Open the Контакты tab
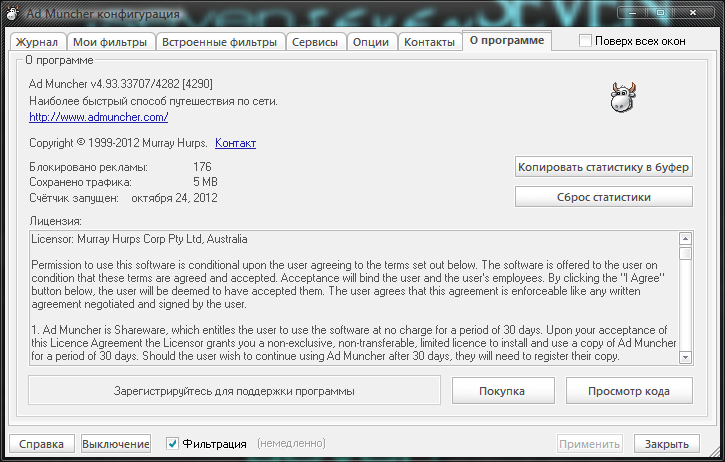Image resolution: width=725 pixels, height=462 pixels. click(x=430, y=42)
